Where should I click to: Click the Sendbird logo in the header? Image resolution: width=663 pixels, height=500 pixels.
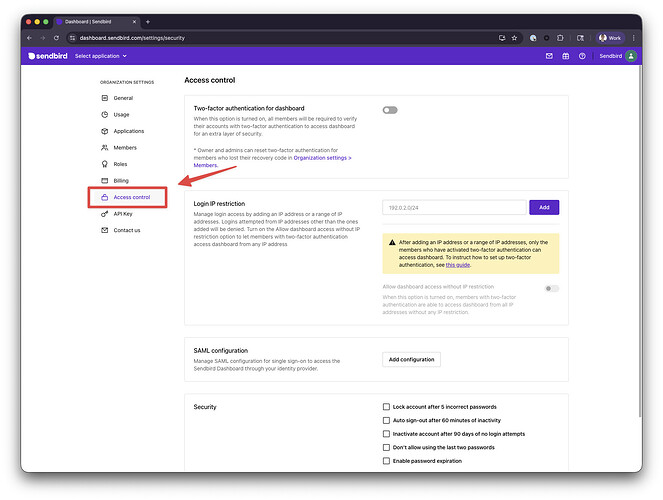(48, 56)
